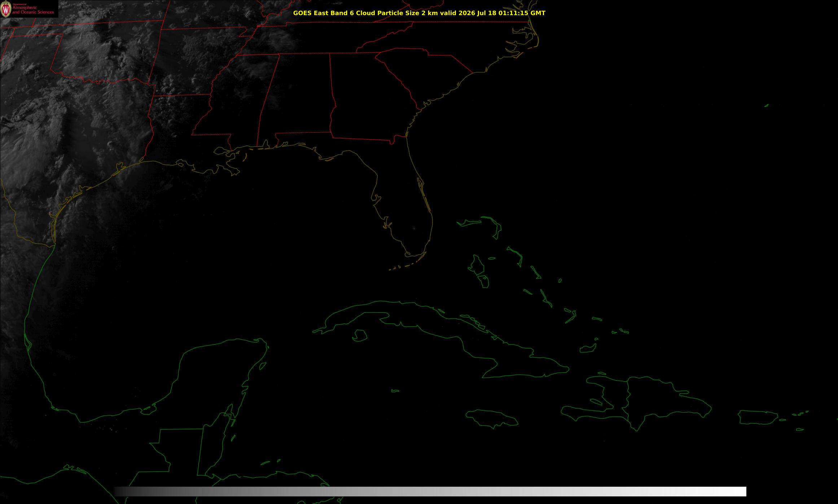Click the red W crest emblem
838x504 pixels.
pyautogui.click(x=5, y=9)
